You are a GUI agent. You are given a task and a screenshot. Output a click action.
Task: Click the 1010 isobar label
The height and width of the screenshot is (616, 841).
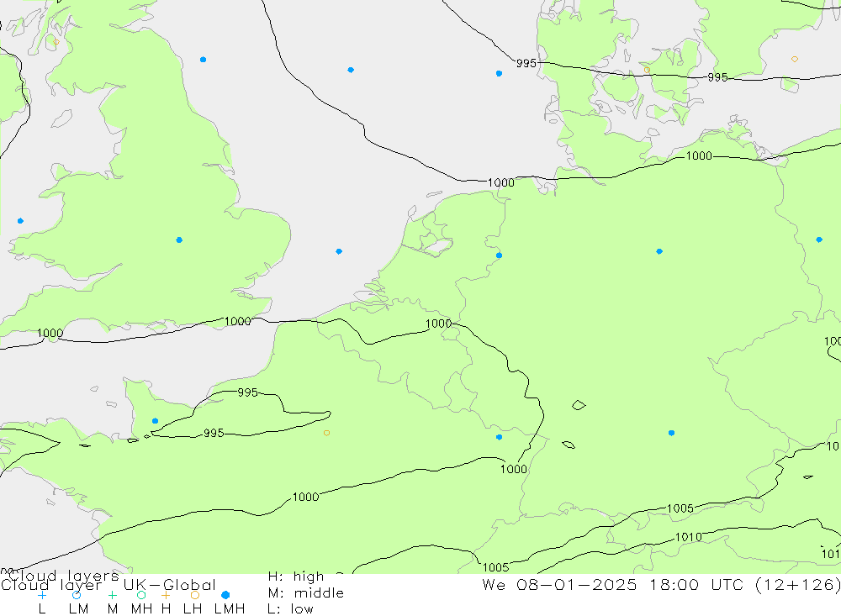point(688,537)
